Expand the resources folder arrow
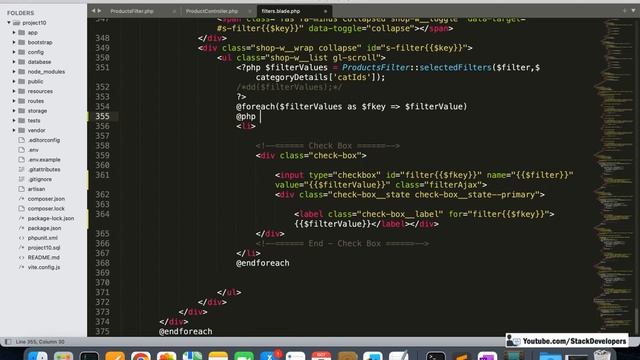The width and height of the screenshot is (640, 360). (14, 91)
